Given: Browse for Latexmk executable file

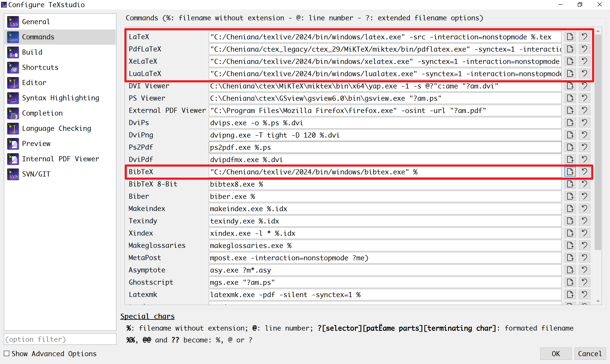Looking at the screenshot, I should pos(570,294).
